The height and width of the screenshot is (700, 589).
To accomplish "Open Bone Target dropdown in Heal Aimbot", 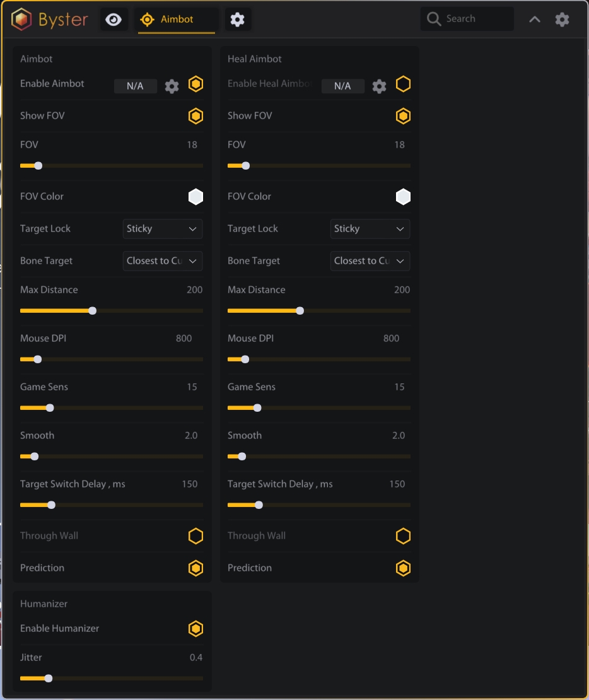I will [370, 261].
